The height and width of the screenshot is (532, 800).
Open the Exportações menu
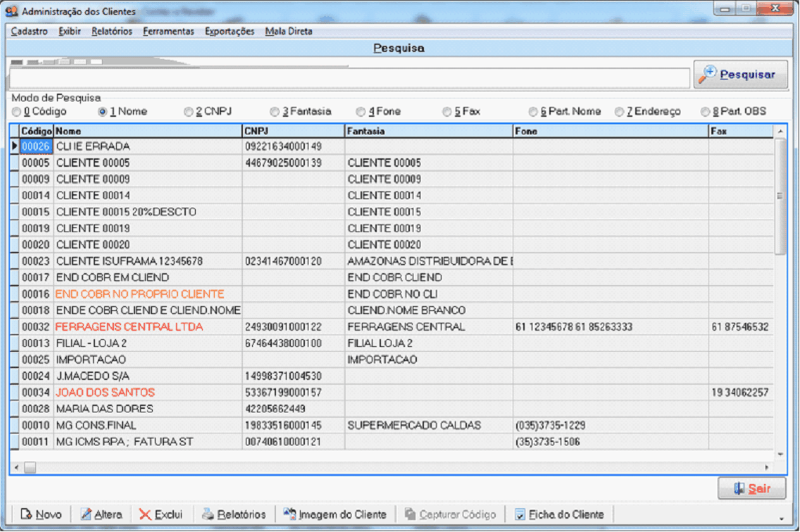click(230, 31)
